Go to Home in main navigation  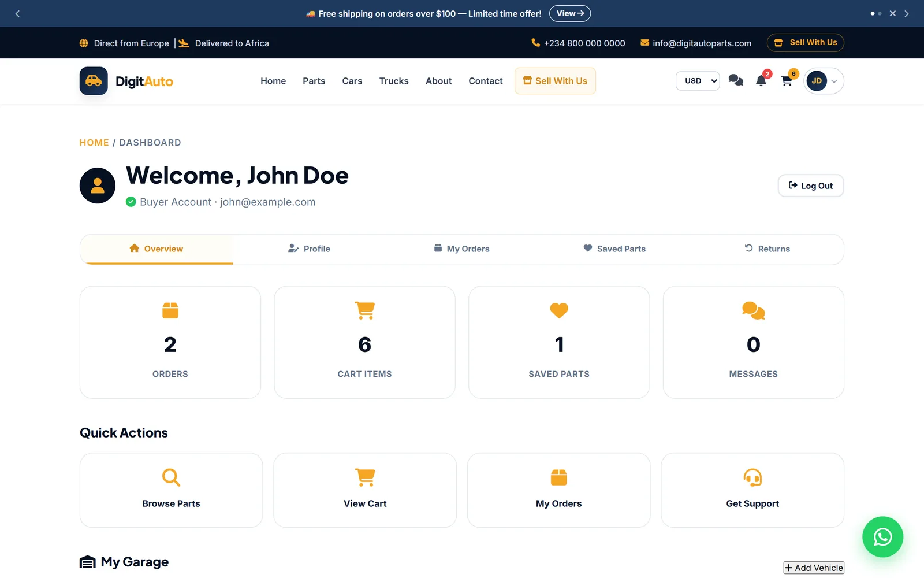click(x=273, y=81)
